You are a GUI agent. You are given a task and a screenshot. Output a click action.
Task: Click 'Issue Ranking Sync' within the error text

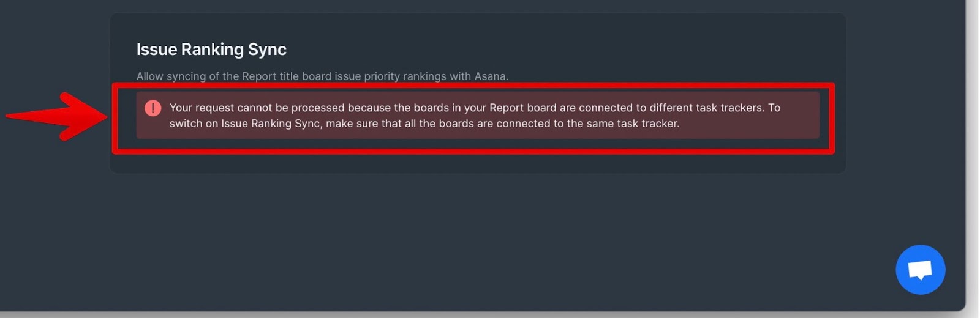pyautogui.click(x=270, y=124)
